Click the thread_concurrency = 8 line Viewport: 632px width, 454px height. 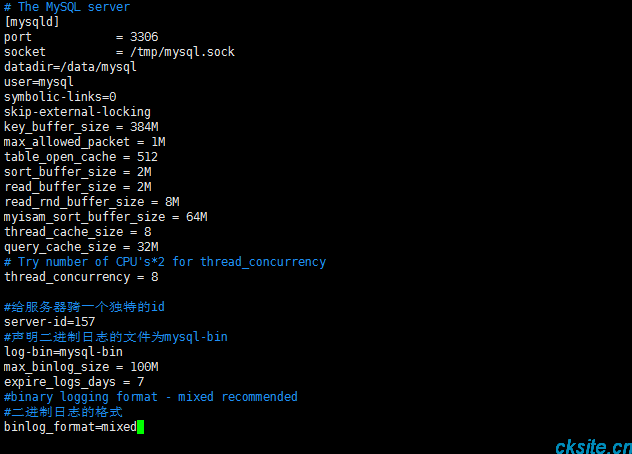coord(81,277)
